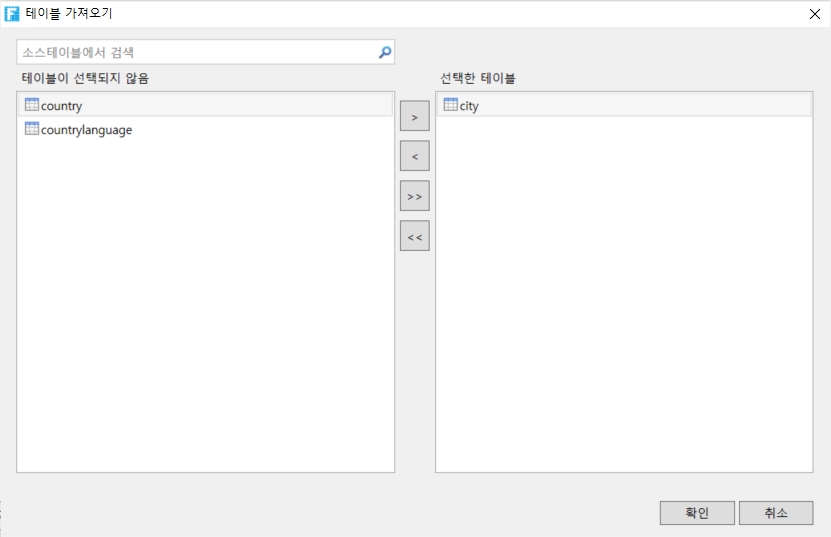Focus the 소스테이블에서 검색 search field

click(195, 53)
